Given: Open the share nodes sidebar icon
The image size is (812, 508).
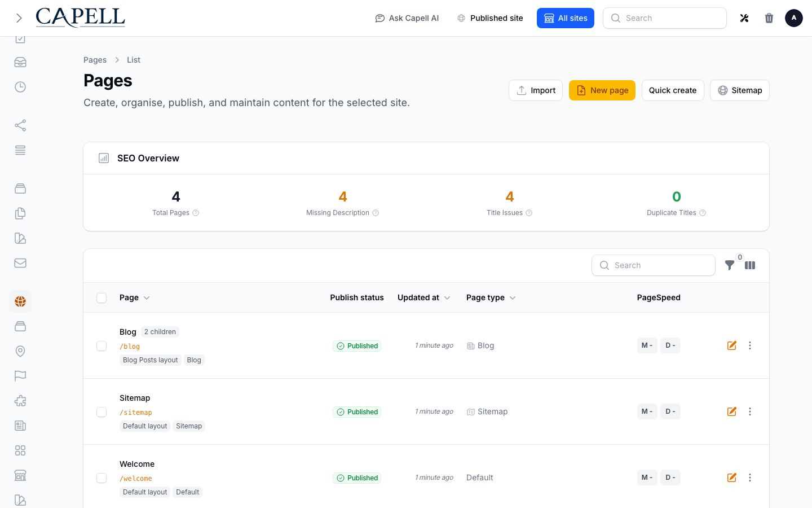Looking at the screenshot, I should point(20,125).
